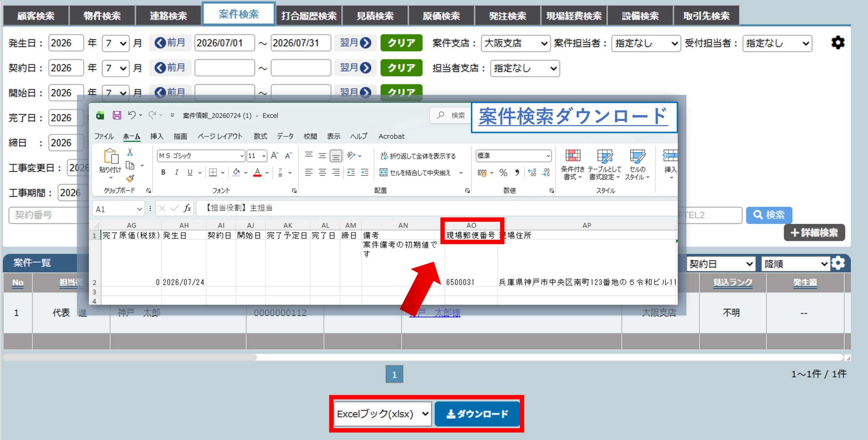Click the paste (貼り付け) clipboard icon

click(111, 156)
